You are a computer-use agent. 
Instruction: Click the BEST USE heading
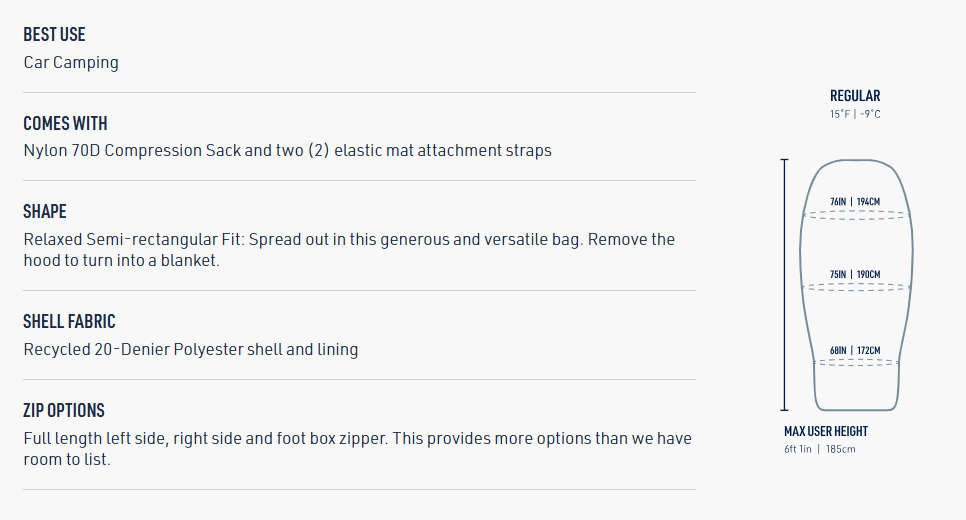[x=54, y=35]
